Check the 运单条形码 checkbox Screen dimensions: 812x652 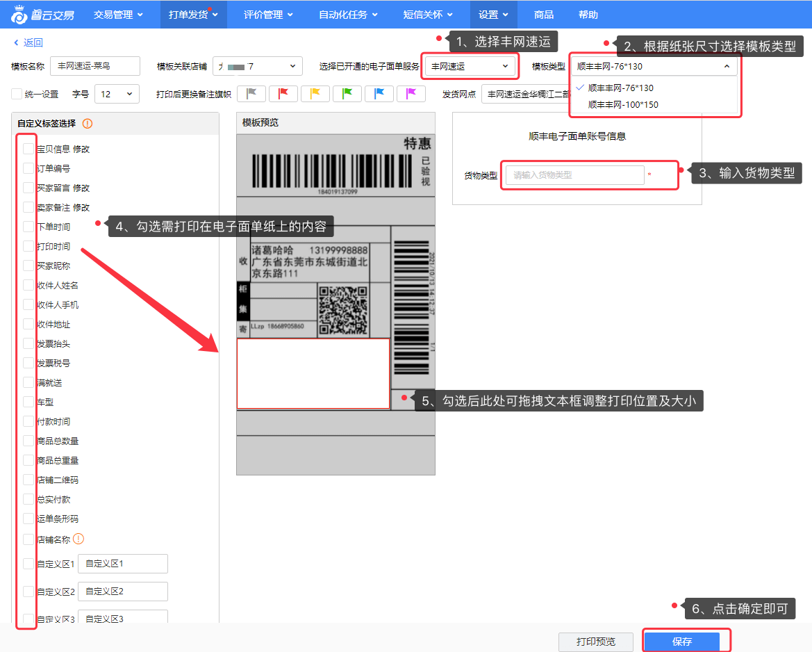pos(28,519)
